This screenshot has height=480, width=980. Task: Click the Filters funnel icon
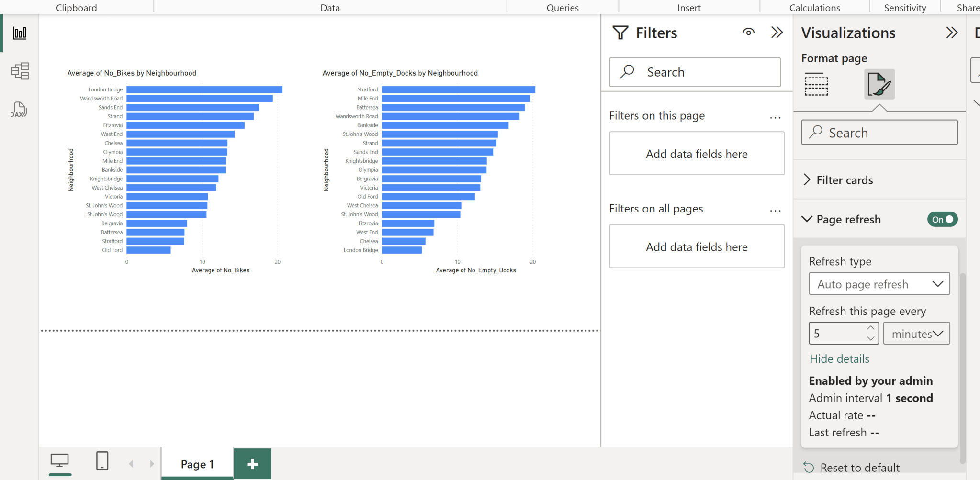[x=620, y=33]
